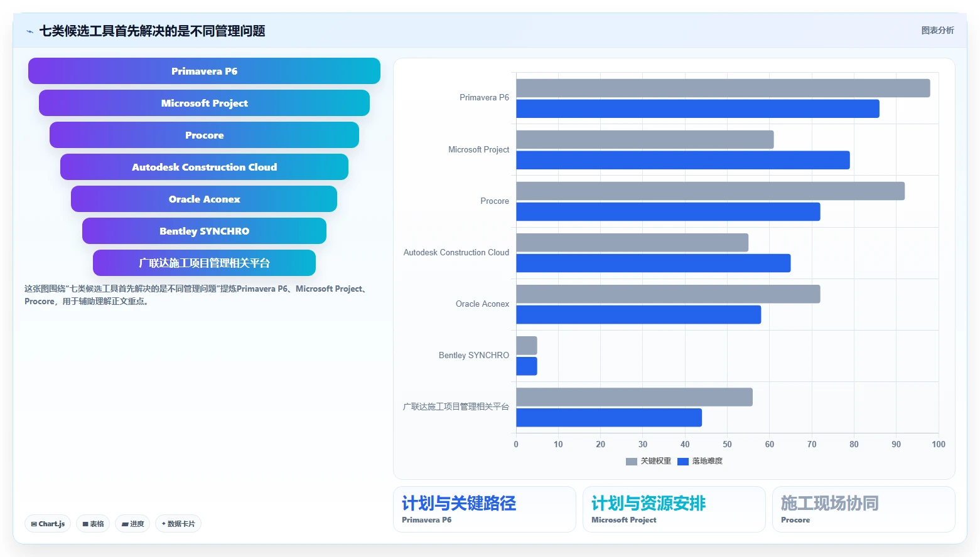Click the 表格 chip
The width and height of the screenshot is (980, 557).
tap(93, 524)
